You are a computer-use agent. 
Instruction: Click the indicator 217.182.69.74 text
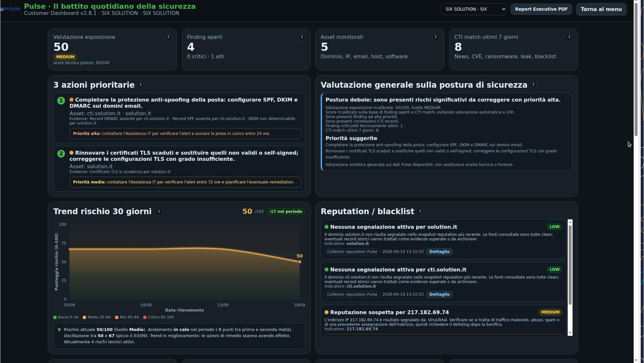pyautogui.click(x=362, y=329)
